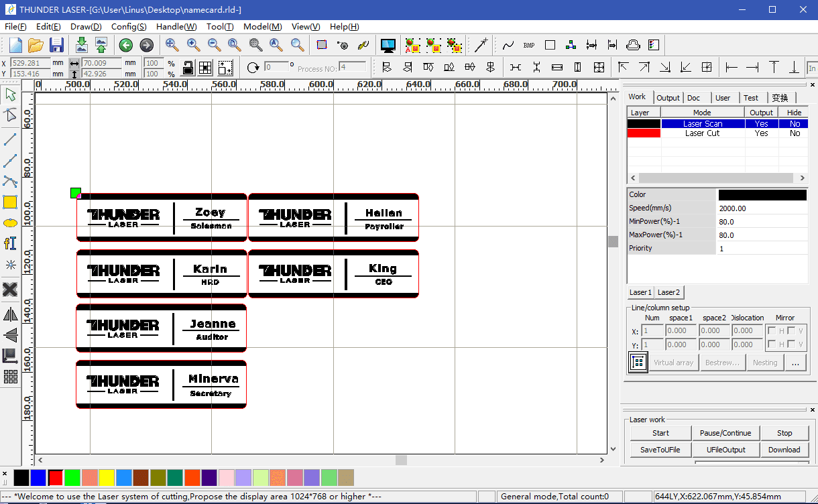Viewport: 818px width, 504px height.
Task: Select the Ellipse drawing tool
Action: pyautogui.click(x=10, y=223)
